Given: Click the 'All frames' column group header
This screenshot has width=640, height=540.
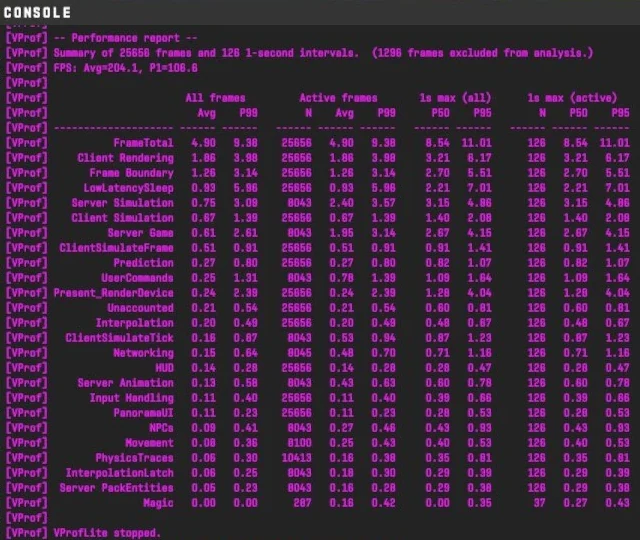Looking at the screenshot, I should [x=215, y=98].
